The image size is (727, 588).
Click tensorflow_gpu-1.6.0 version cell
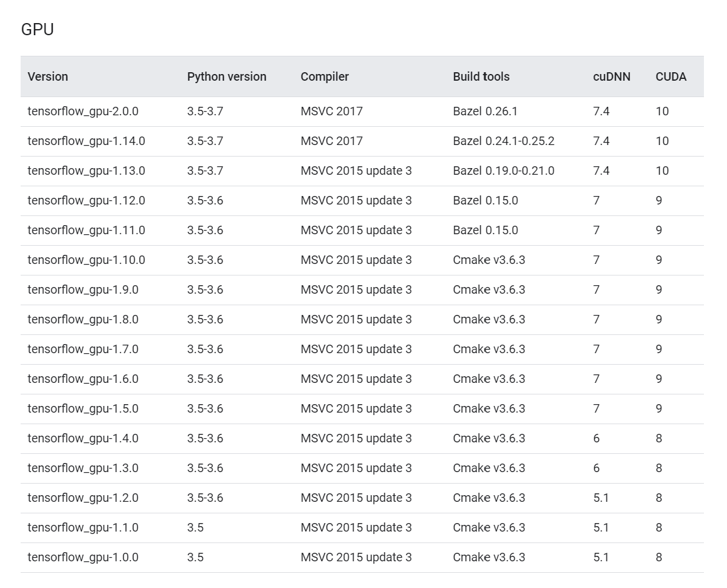(x=83, y=379)
